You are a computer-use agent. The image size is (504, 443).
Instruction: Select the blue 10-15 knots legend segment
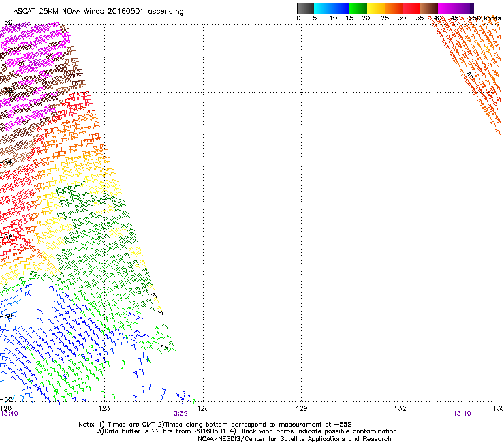pyautogui.click(x=341, y=8)
